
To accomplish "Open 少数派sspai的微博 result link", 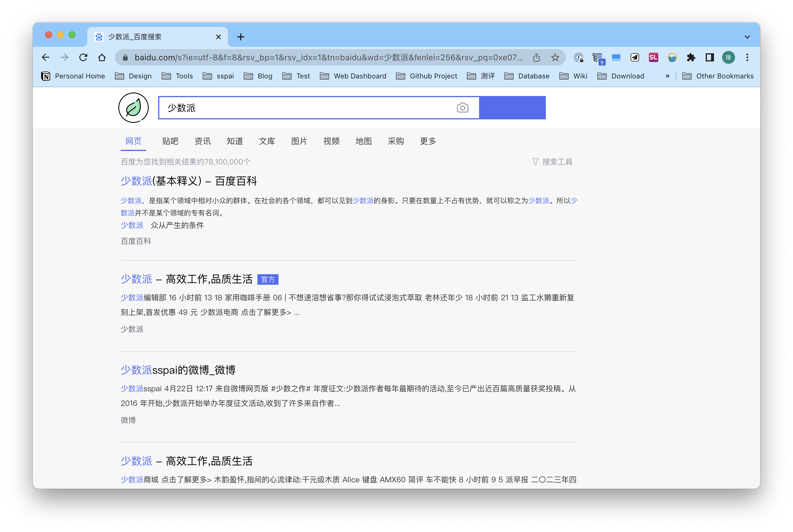I will 178,370.
